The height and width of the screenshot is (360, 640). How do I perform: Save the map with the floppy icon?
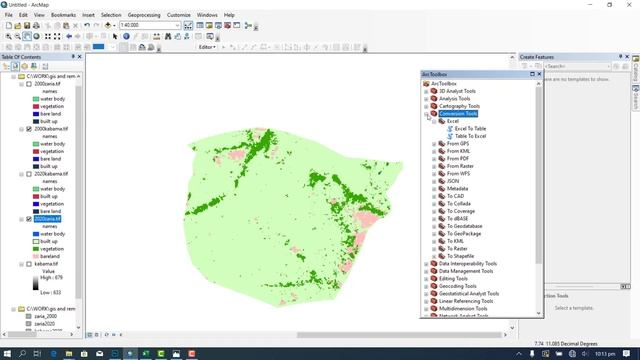[x=27, y=26]
